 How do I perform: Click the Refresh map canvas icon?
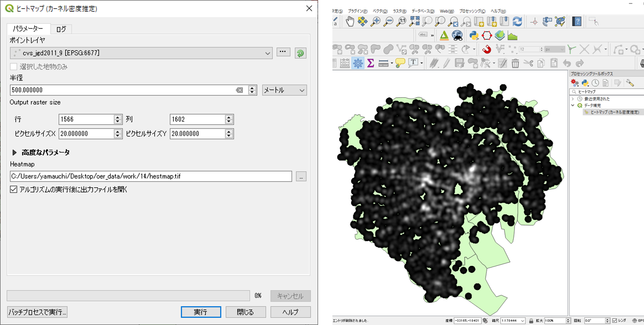coord(517,21)
